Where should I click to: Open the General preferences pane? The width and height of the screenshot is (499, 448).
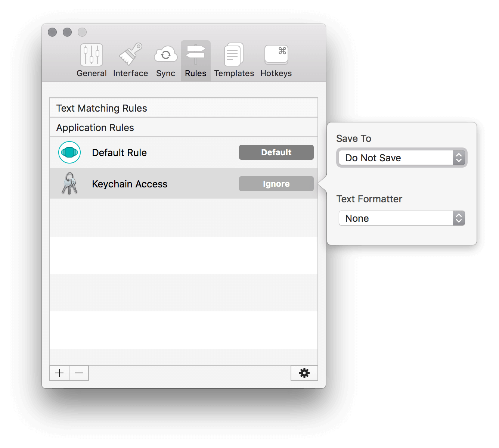click(x=92, y=60)
